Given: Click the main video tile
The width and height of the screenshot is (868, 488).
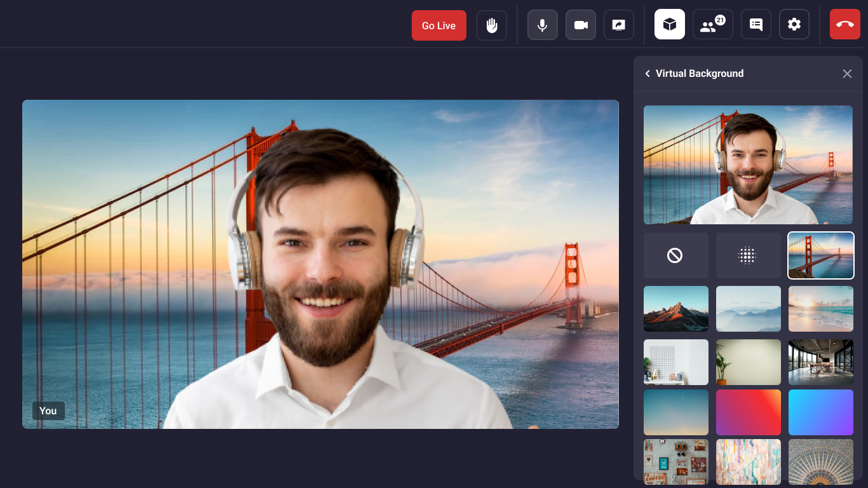Looking at the screenshot, I should 320,264.
